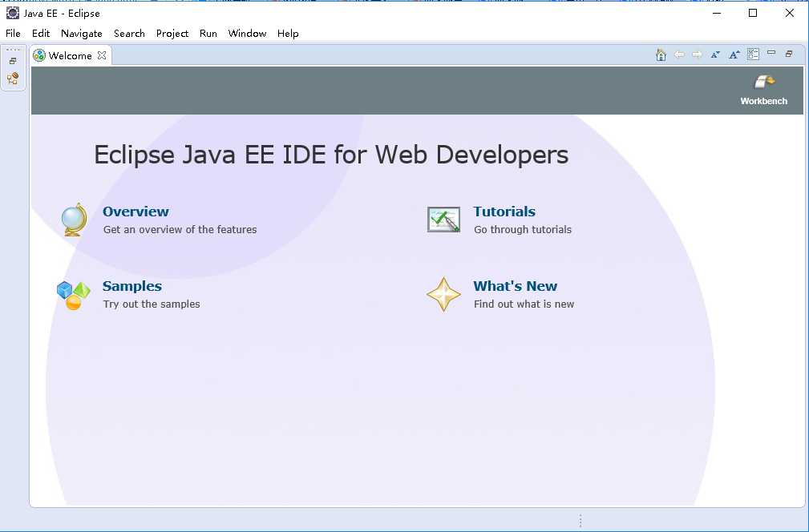Restore the Welcome view from the view toolbar
This screenshot has width=809, height=532.
pos(789,54)
